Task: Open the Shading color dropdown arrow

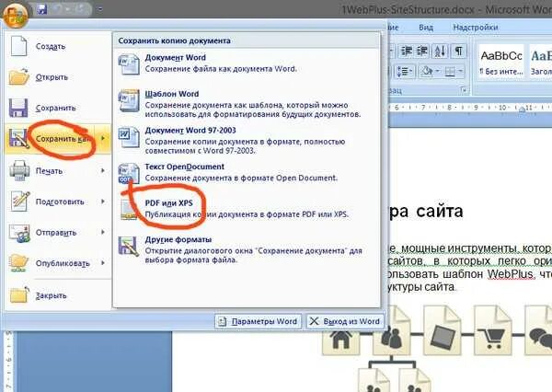Action: tap(438, 72)
